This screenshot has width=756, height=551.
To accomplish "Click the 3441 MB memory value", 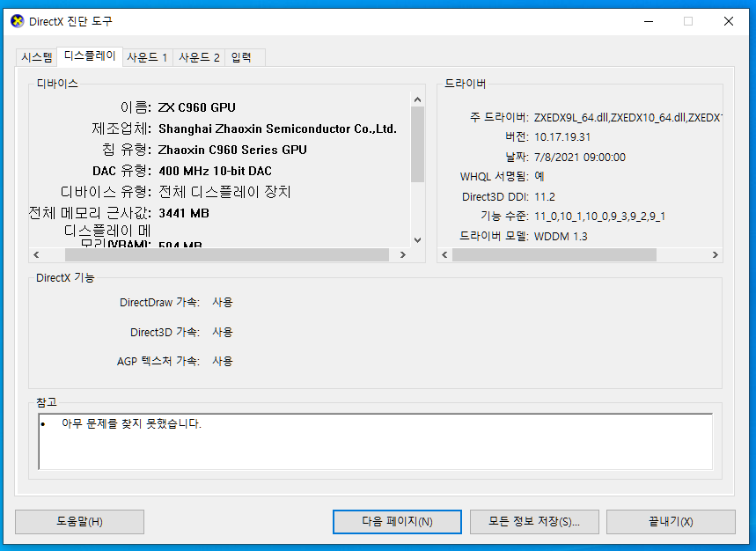I will click(x=184, y=213).
